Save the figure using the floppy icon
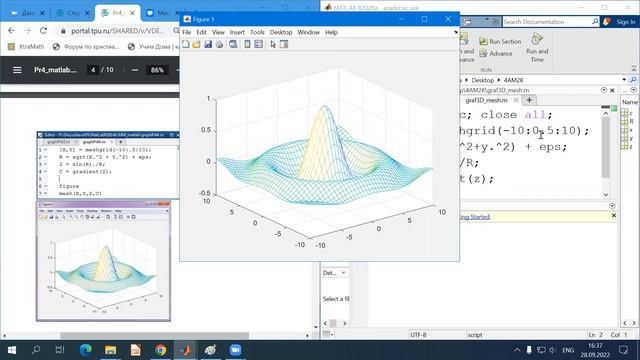The image size is (640, 360). click(208, 44)
